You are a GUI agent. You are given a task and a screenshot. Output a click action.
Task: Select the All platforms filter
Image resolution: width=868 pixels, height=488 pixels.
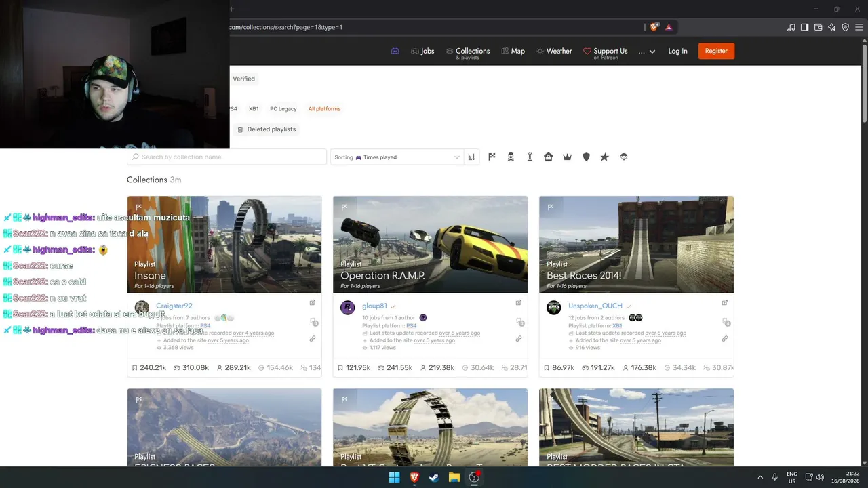(x=324, y=109)
